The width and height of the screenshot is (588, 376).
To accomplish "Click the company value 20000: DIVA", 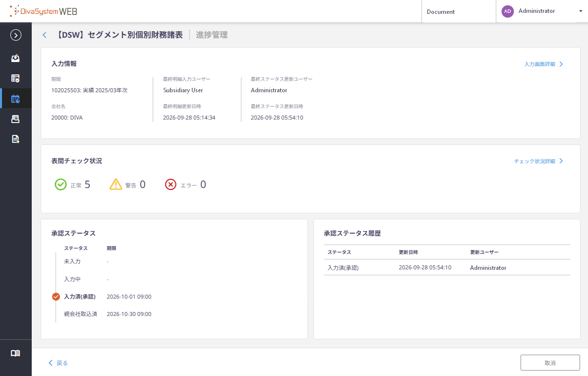I will 67,118.
